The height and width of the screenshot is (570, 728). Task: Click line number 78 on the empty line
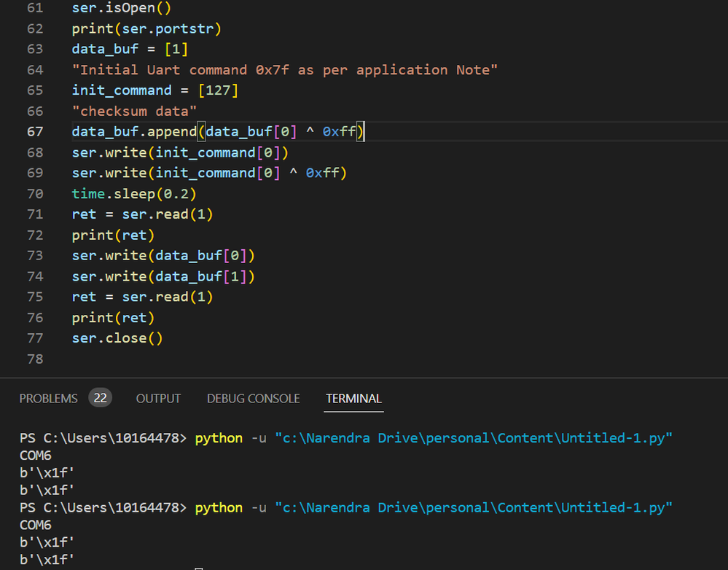tap(35, 359)
